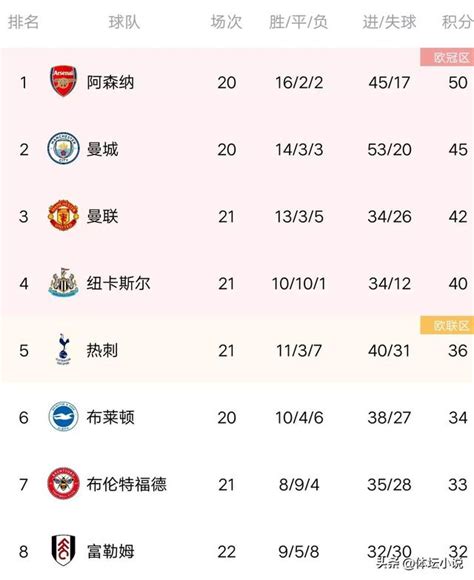Open team name 纽卡斯尔

click(118, 283)
